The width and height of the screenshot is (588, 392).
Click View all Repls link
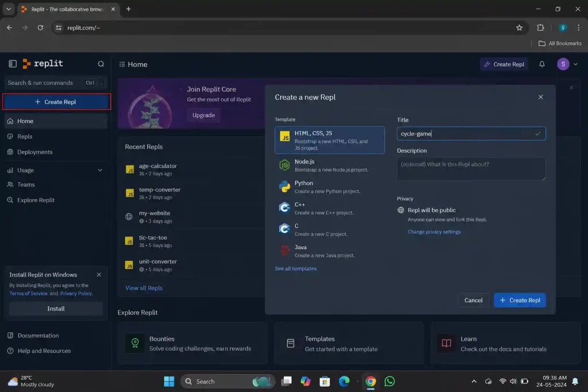click(x=144, y=288)
